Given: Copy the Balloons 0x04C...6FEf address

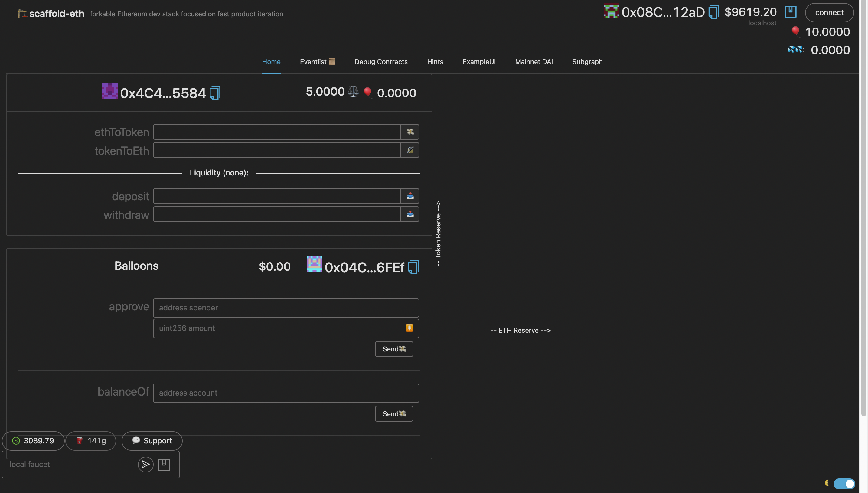Looking at the screenshot, I should coord(413,267).
